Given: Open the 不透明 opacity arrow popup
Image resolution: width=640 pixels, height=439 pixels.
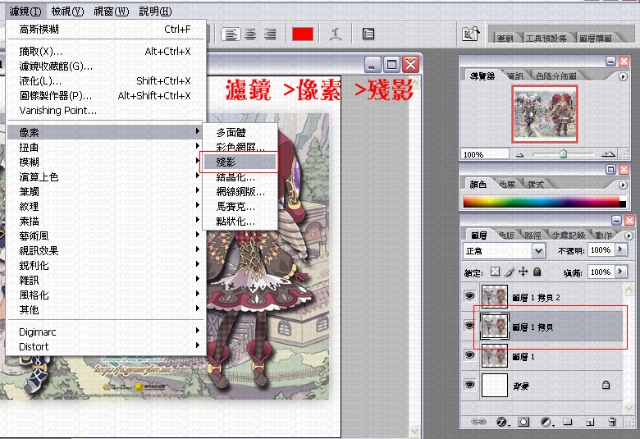Looking at the screenshot, I should point(621,249).
